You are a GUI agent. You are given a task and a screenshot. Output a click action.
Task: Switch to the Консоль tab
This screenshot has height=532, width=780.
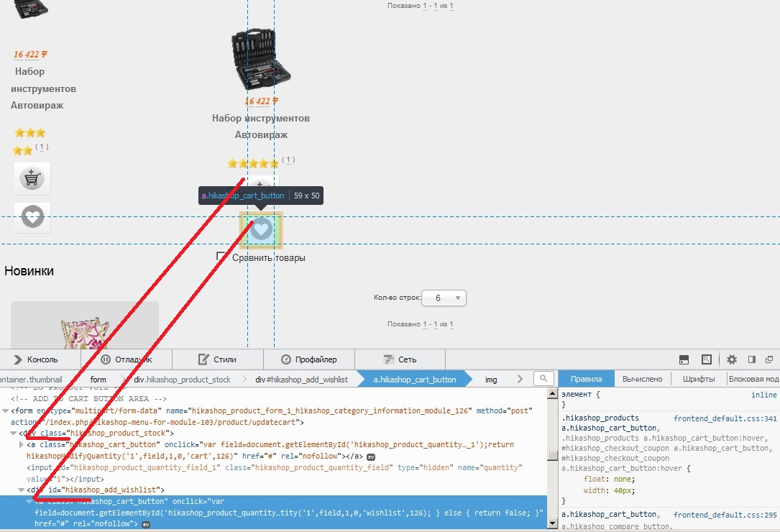[x=36, y=359]
